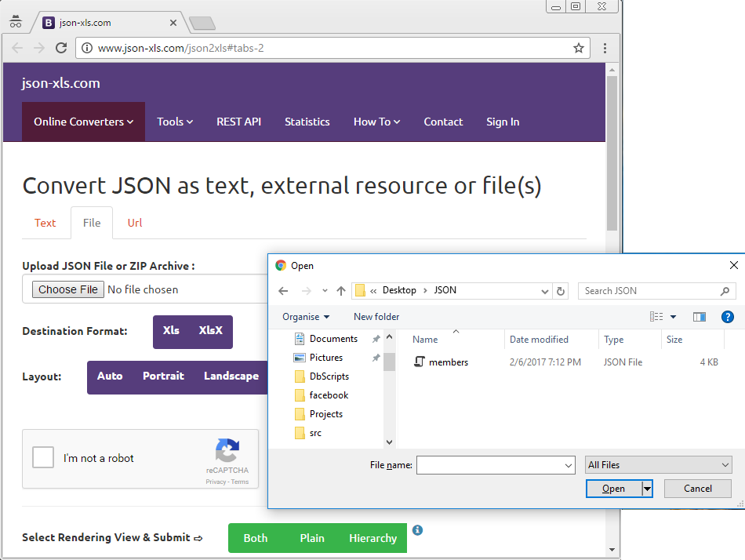The width and height of the screenshot is (745, 560).
Task: Expand the How To dropdown menu
Action: (376, 122)
